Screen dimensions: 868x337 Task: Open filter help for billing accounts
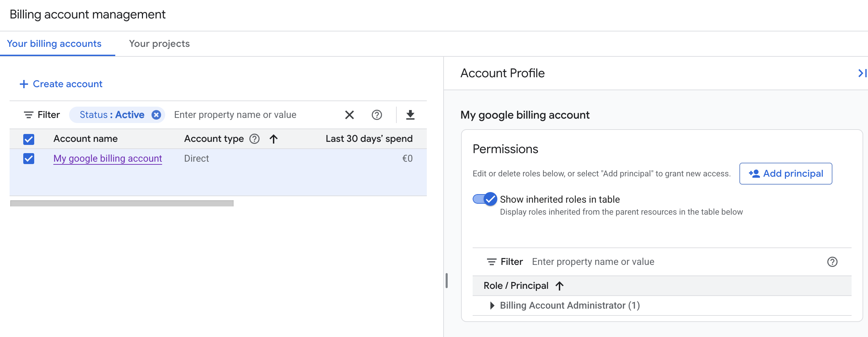(377, 115)
